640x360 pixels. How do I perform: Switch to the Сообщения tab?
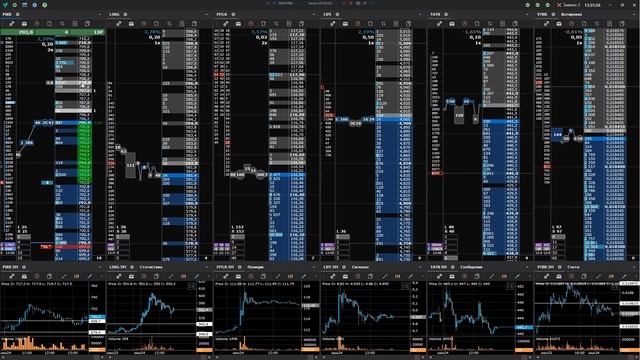(471, 267)
